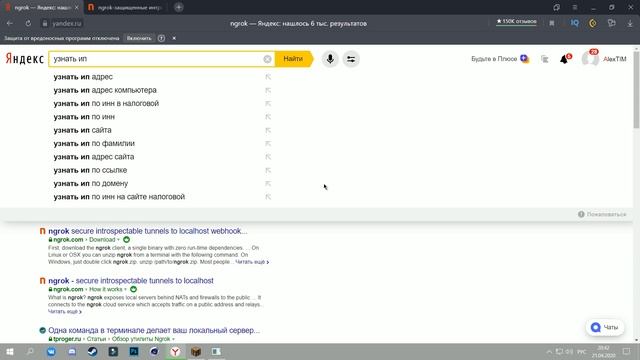This screenshot has width=640, height=360.
Task: Open the AlexTIM profile avatar
Action: (x=589, y=59)
